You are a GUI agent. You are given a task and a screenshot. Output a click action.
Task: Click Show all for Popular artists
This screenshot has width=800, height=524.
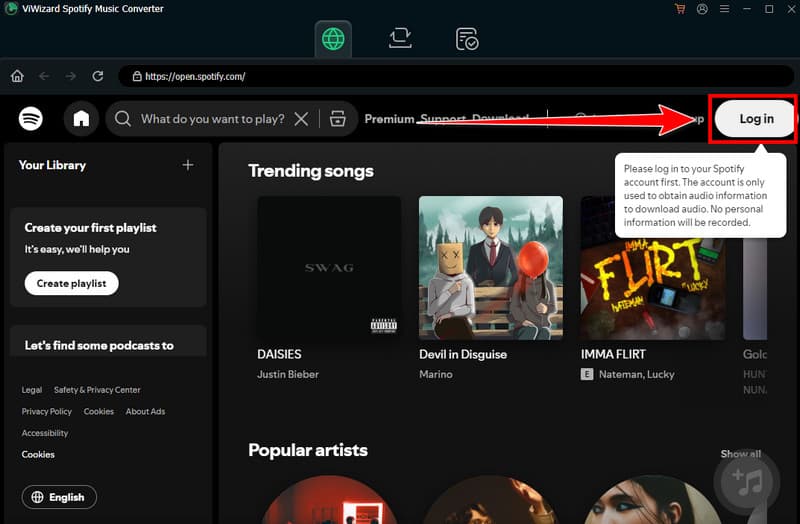(x=740, y=454)
